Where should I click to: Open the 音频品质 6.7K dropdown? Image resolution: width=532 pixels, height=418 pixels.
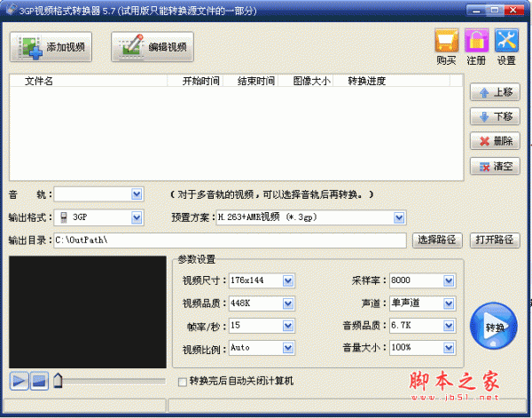449,326
